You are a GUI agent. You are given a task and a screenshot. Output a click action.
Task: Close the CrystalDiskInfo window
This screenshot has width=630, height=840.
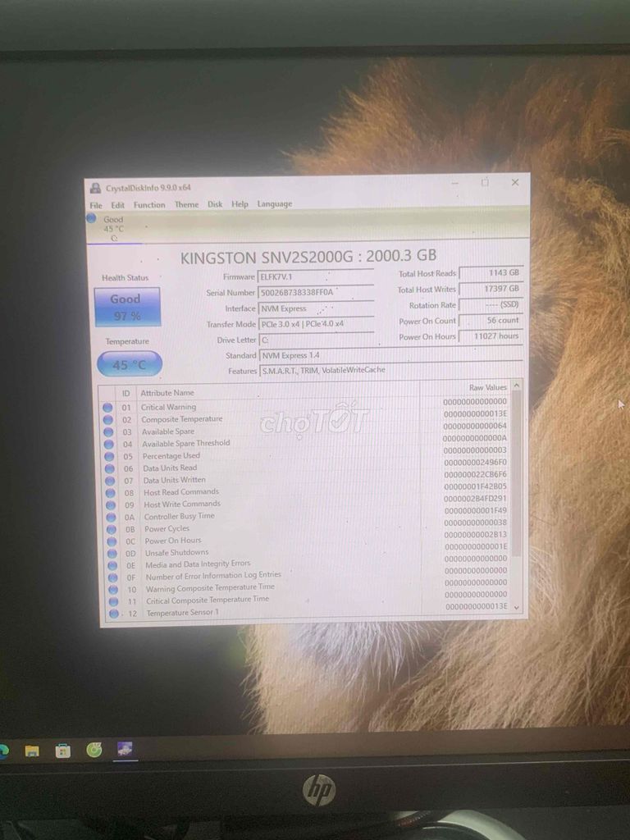[x=515, y=182]
